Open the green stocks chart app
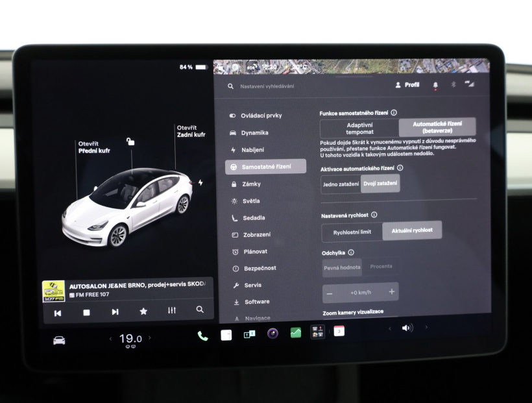Viewport: 532px width, 403px height. (295, 333)
